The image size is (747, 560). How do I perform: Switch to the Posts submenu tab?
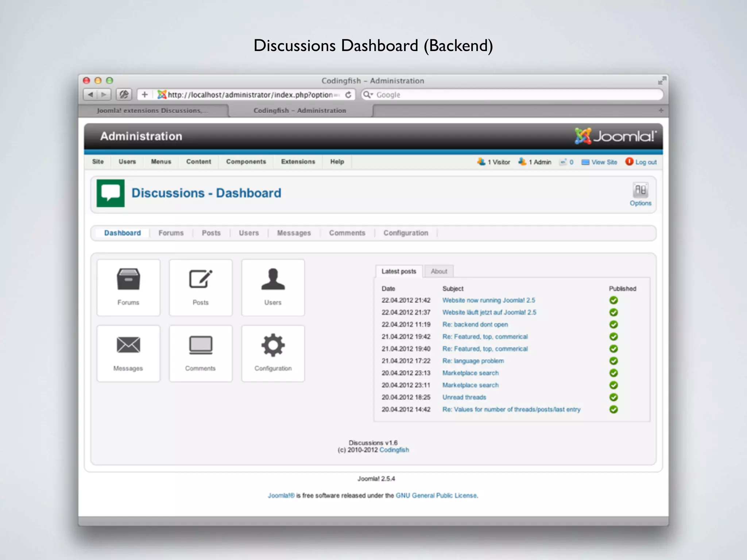pyautogui.click(x=211, y=233)
